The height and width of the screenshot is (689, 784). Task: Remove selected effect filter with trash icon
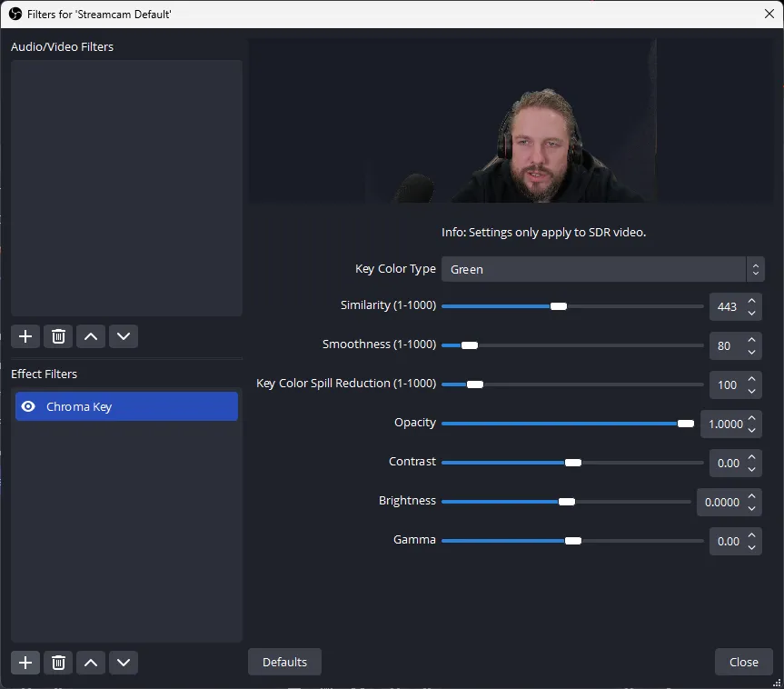pos(58,662)
